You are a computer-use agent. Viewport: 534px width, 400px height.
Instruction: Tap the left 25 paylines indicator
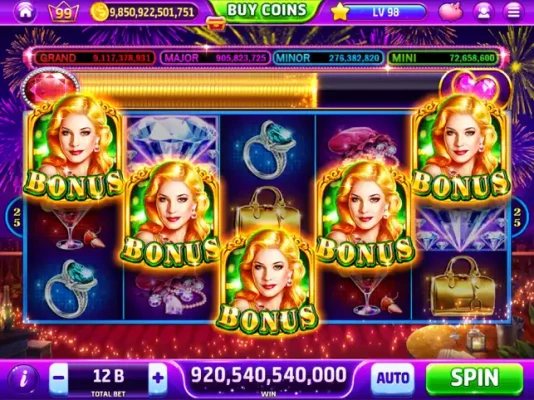(x=16, y=218)
